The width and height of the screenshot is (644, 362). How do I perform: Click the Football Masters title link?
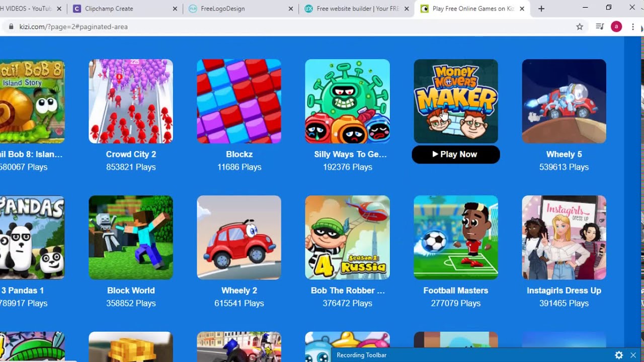[456, 291]
